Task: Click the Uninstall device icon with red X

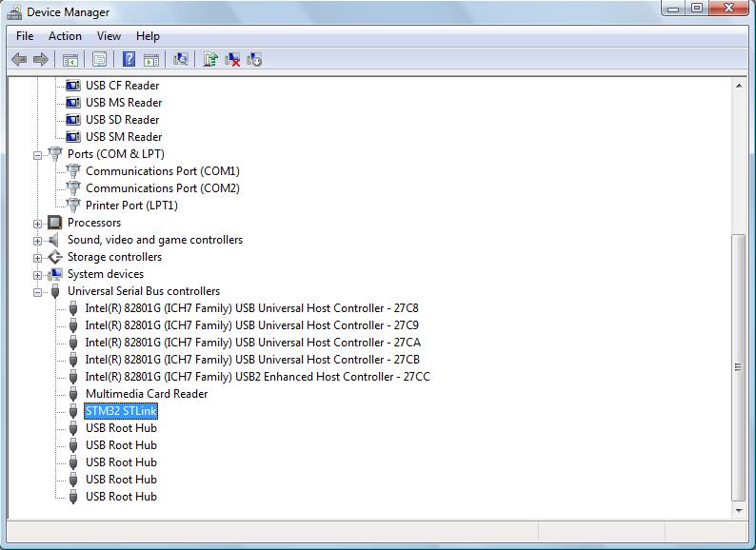Action: point(232,59)
